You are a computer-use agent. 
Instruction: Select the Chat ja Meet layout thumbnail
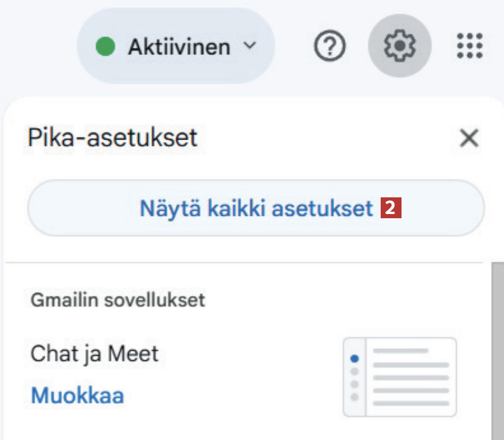click(400, 377)
